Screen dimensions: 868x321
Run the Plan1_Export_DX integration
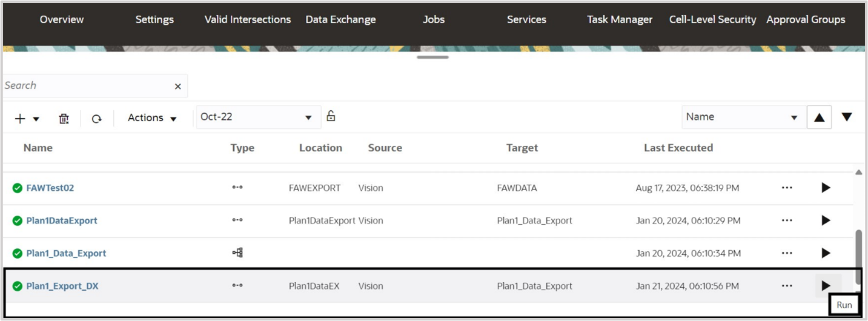point(826,286)
